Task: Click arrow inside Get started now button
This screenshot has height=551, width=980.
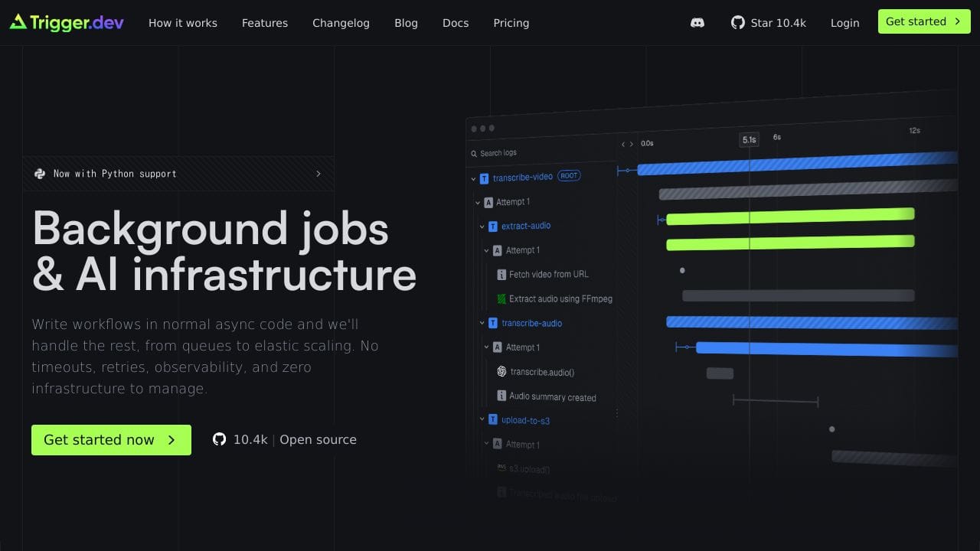Action: click(x=171, y=440)
